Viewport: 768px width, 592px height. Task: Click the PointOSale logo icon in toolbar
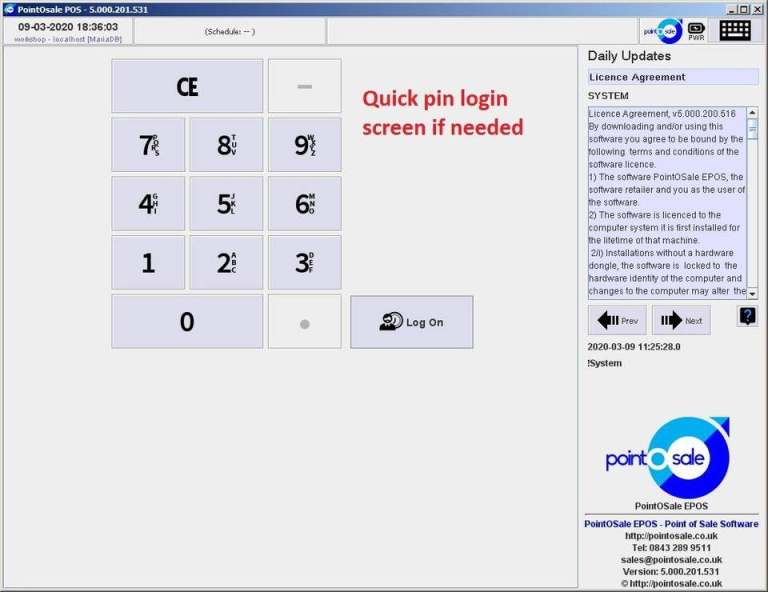tap(661, 31)
